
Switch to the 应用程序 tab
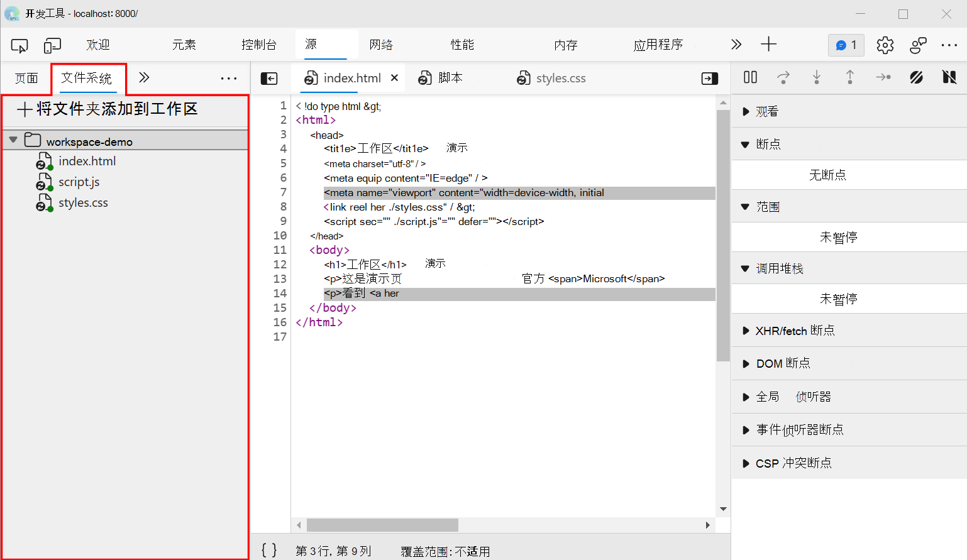[658, 45]
